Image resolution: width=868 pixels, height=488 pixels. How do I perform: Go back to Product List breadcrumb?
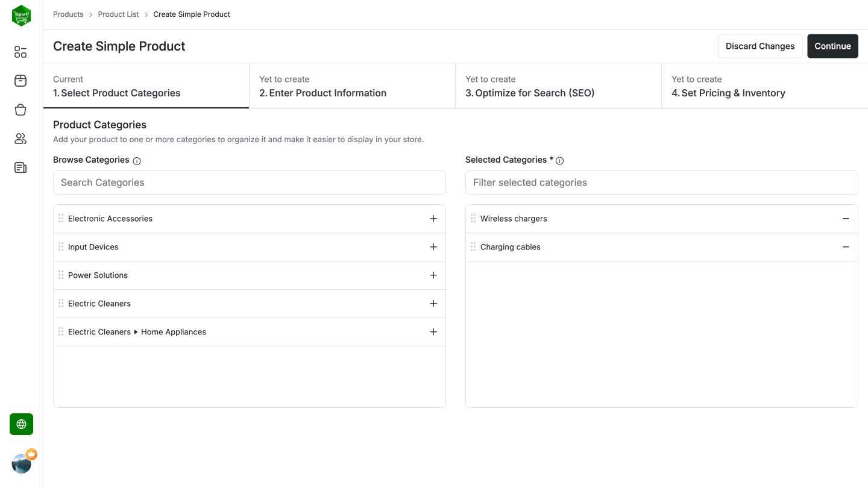118,14
